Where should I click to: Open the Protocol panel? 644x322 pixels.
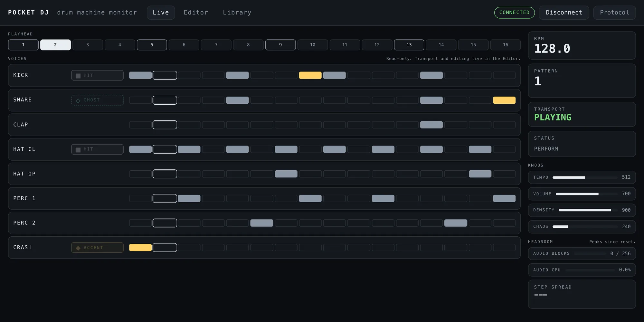(x=614, y=13)
